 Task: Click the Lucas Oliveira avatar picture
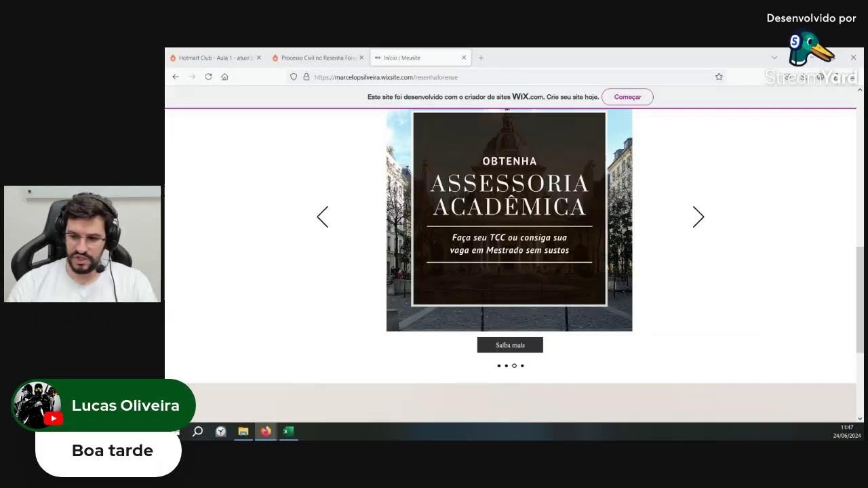tap(37, 405)
